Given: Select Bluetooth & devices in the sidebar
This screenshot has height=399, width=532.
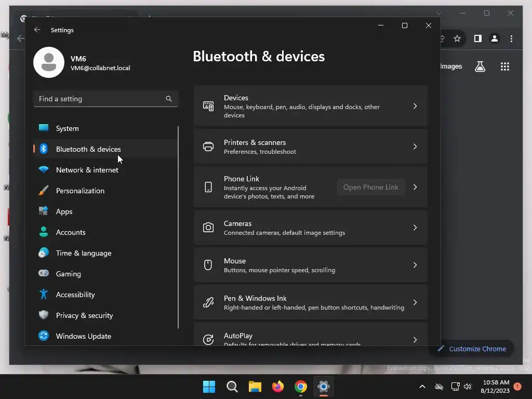Looking at the screenshot, I should click(105, 149).
